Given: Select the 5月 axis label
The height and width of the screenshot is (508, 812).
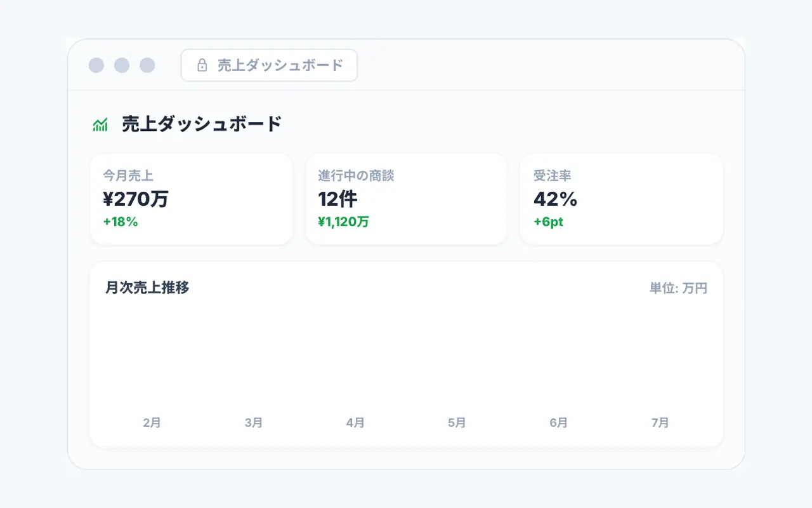Looking at the screenshot, I should pos(457,423).
